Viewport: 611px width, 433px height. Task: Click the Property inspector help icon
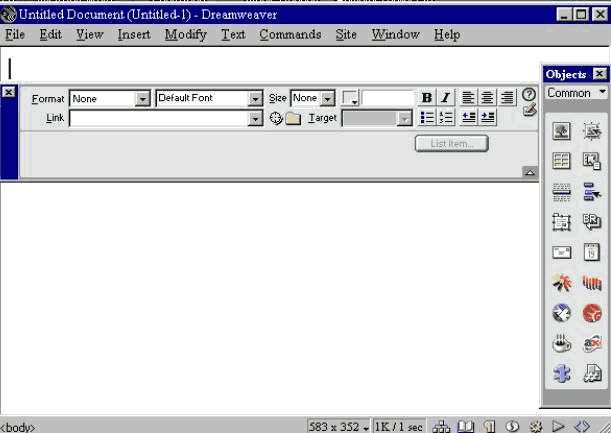click(x=529, y=94)
